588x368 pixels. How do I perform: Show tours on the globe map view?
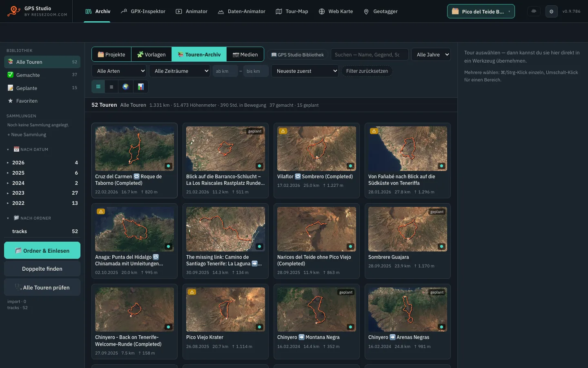(126, 87)
